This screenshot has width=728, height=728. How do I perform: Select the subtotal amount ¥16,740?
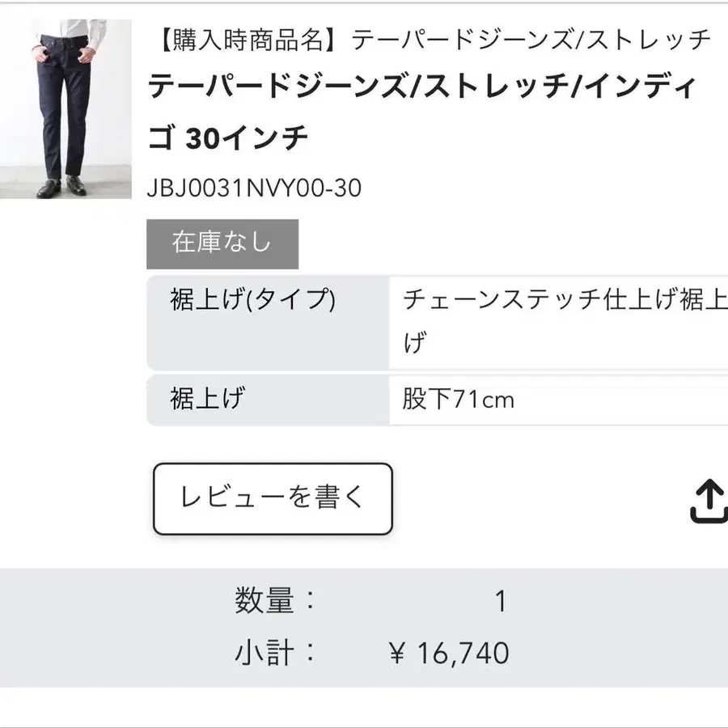pyautogui.click(x=449, y=651)
